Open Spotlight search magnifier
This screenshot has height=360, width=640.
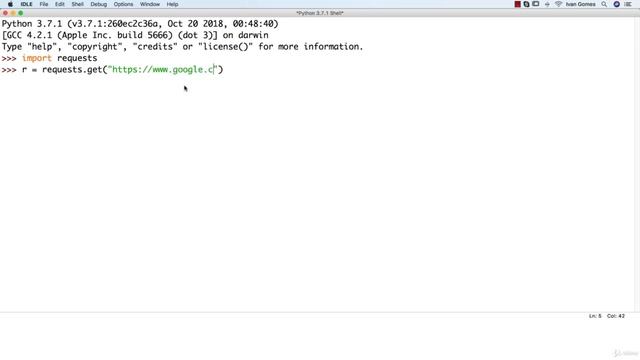tap(604, 4)
